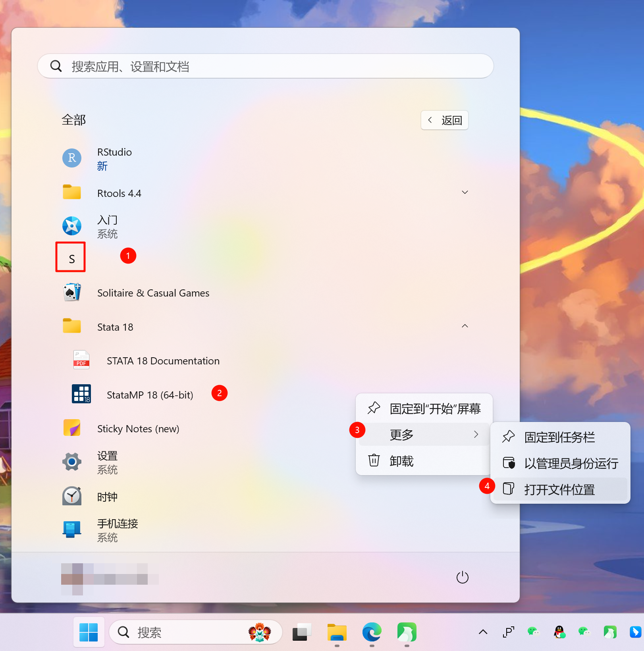Select 固定到"开始"屏幕 menu item

(x=424, y=408)
